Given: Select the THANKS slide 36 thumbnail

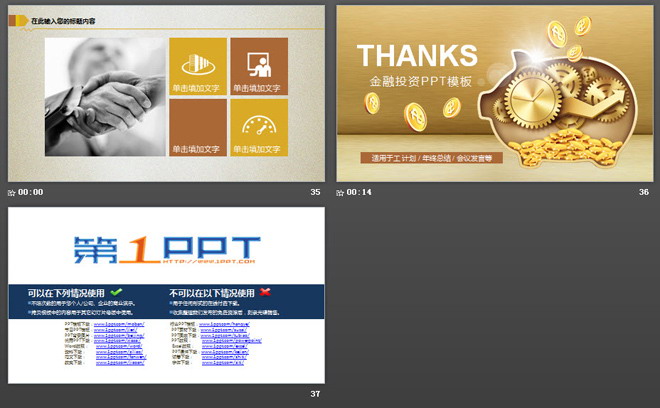Looking at the screenshot, I should tap(495, 93).
